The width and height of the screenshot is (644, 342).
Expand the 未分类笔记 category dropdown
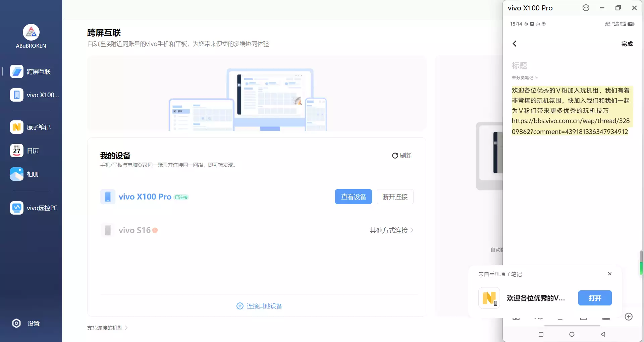[x=525, y=77]
